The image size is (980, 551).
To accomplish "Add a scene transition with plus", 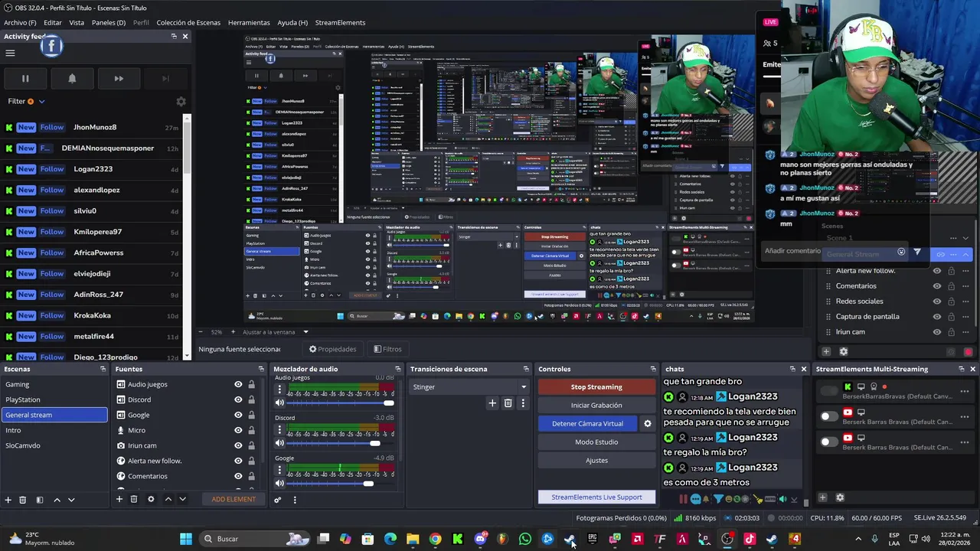I will click(492, 403).
